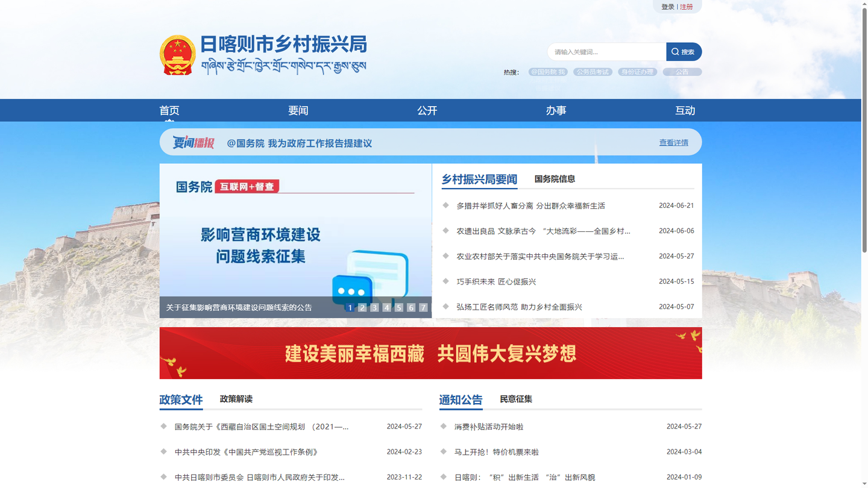Open caption 关于征集影响营商环境建设问题线索的公告

(x=239, y=307)
